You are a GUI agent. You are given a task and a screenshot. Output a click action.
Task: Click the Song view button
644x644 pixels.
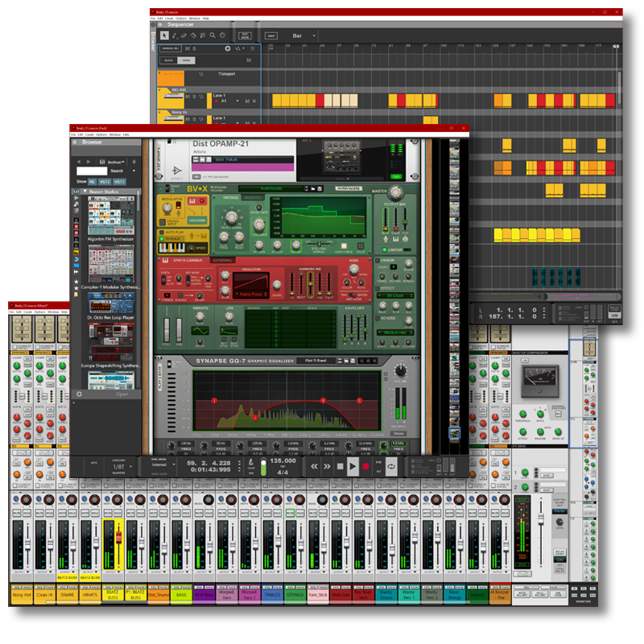coord(186,60)
